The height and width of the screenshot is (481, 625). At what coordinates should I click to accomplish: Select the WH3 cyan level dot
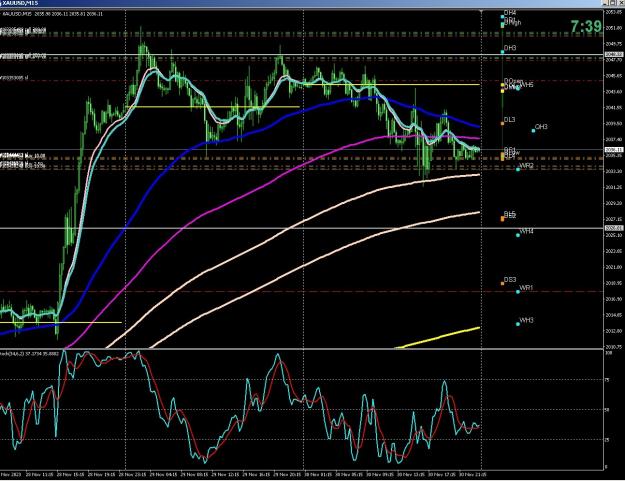click(518, 324)
